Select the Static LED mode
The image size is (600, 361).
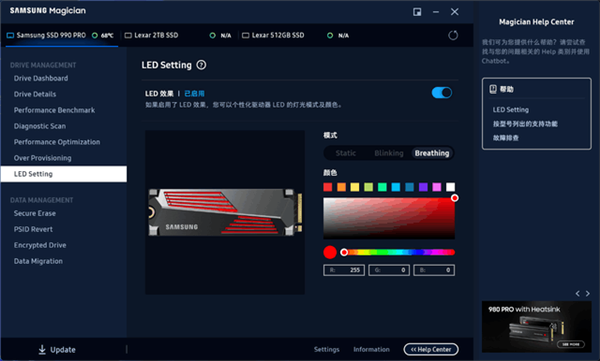(x=346, y=153)
